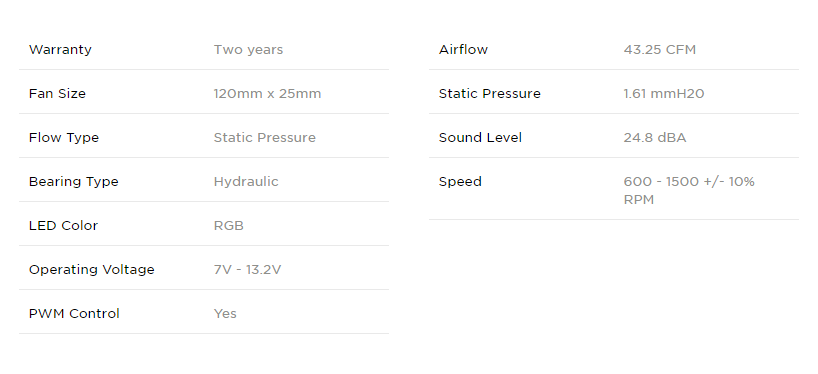Image resolution: width=818 pixels, height=374 pixels.
Task: Click the Airflow label
Action: pyautogui.click(x=463, y=50)
